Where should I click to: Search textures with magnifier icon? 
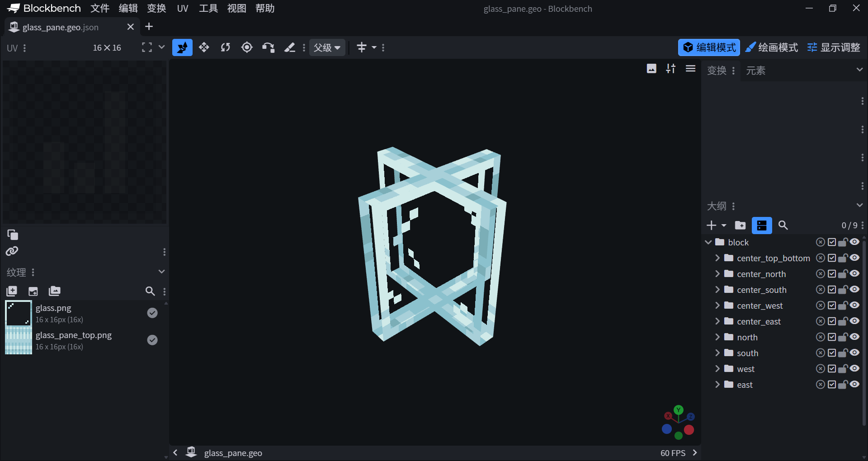click(x=150, y=291)
